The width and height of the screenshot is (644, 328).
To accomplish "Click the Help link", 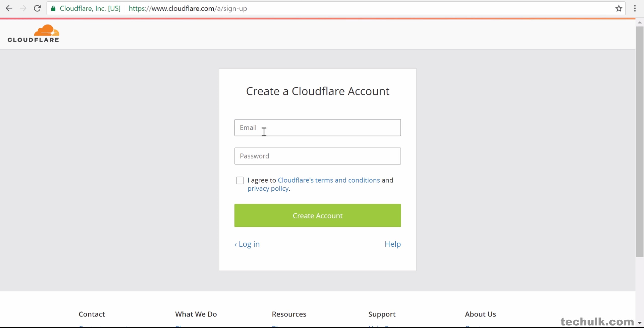I will coord(392,244).
